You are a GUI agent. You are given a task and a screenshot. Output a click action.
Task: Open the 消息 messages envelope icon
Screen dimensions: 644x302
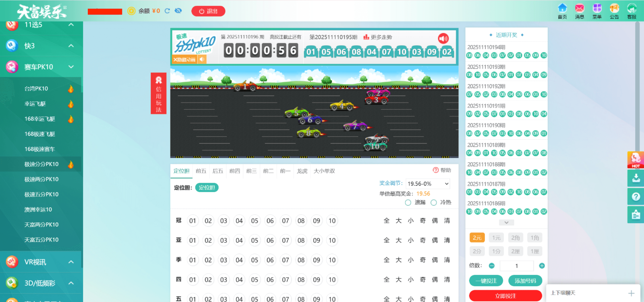579,9
